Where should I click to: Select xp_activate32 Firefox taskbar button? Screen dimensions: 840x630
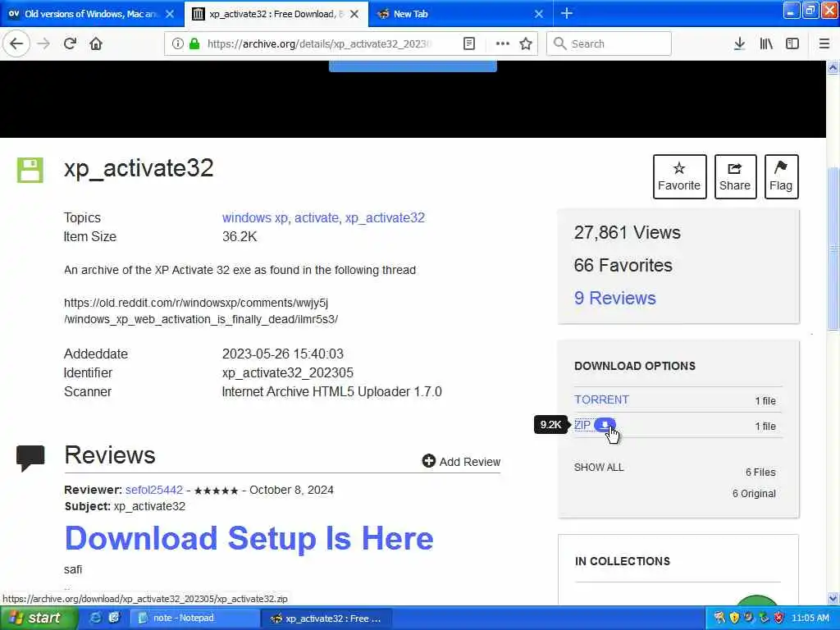(x=326, y=619)
